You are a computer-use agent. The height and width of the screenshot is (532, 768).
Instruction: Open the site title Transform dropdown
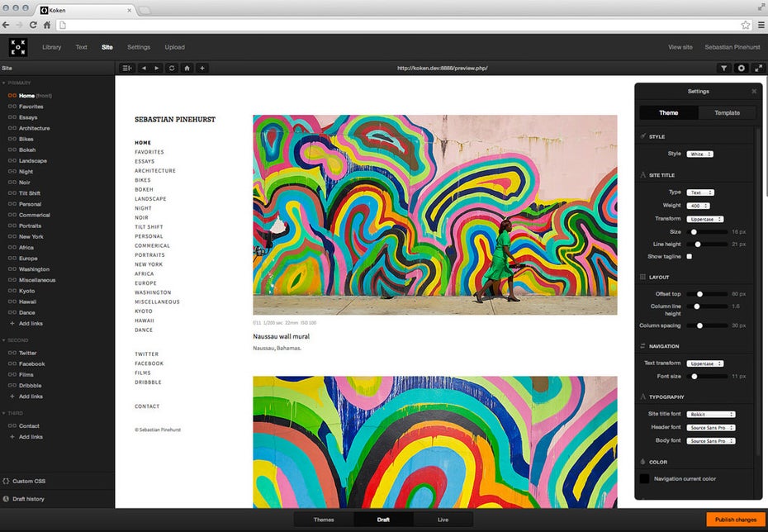pos(704,219)
